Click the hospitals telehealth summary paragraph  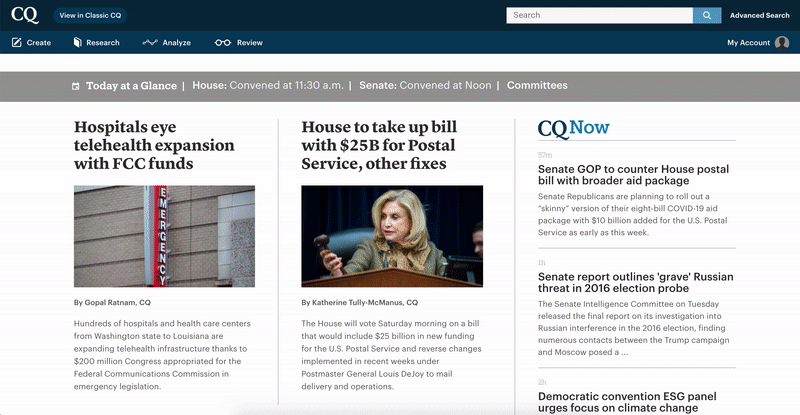162,355
